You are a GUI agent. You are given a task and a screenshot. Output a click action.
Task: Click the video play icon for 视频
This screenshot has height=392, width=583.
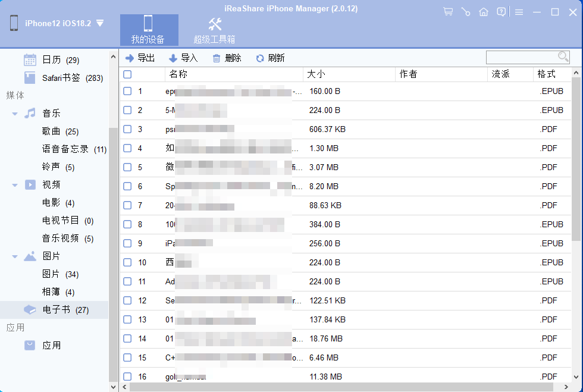30,184
